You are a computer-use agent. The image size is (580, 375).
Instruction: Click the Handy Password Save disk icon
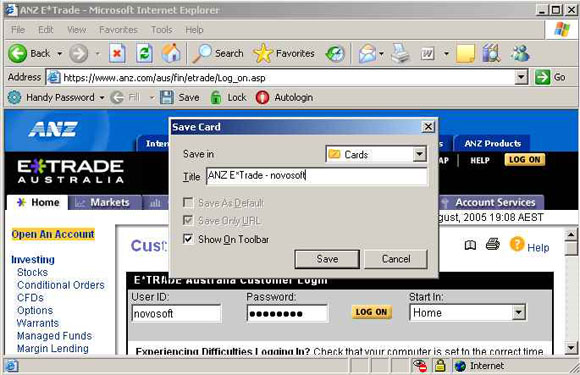click(166, 98)
